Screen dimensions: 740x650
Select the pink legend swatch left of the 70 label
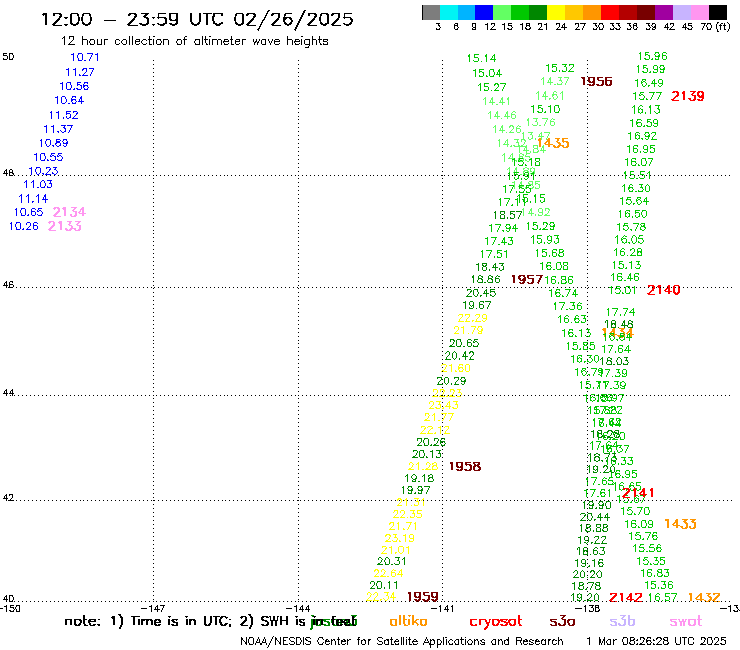pyautogui.click(x=699, y=12)
